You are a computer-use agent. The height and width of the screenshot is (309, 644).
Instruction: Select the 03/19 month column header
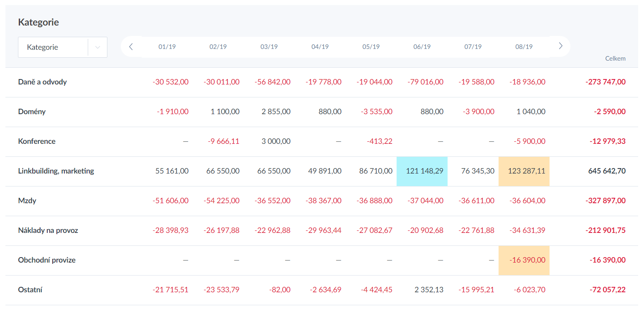269,47
